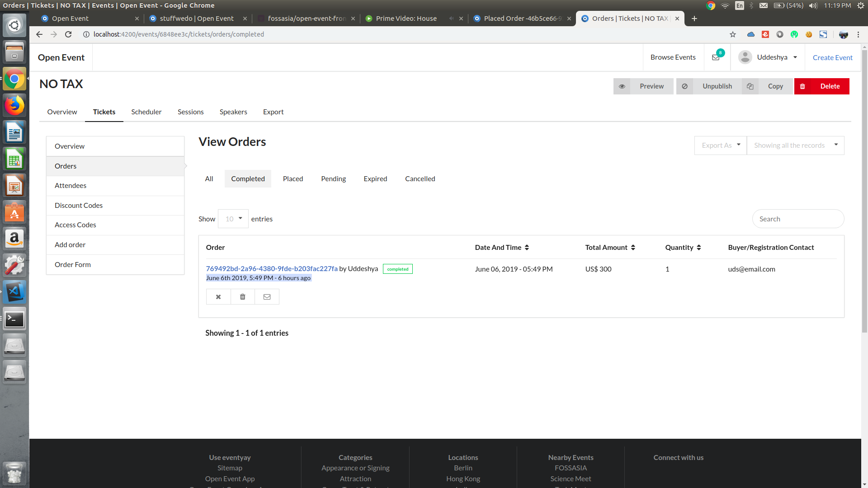Sort by Date And Time column
This screenshot has width=868, height=488.
coord(502,248)
